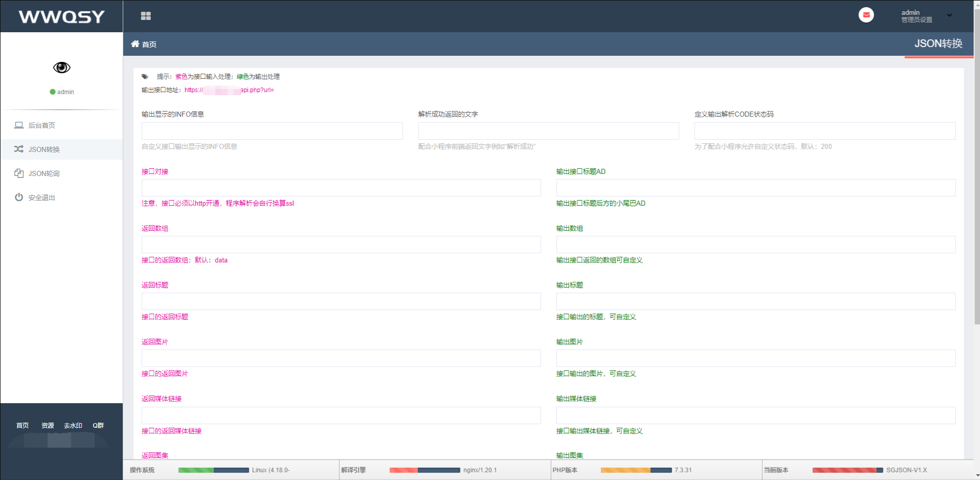Click the envelope notification icon
Viewport: 980px width, 480px height.
[866, 15]
